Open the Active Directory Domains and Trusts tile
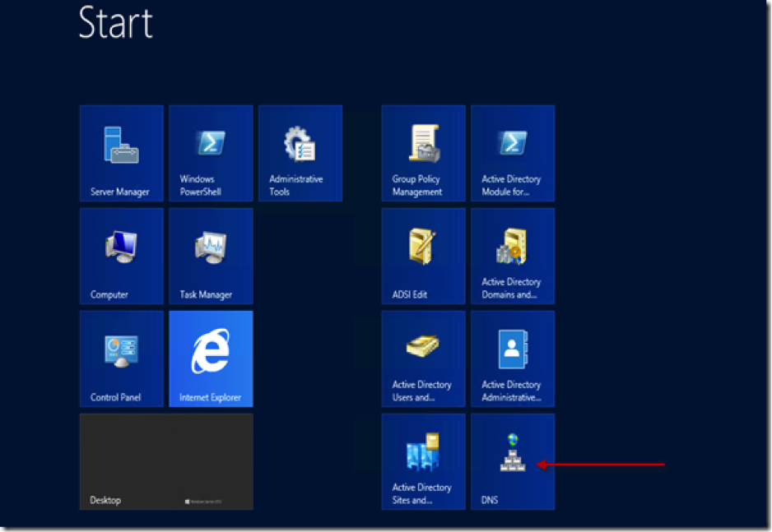The image size is (772, 532). point(513,257)
